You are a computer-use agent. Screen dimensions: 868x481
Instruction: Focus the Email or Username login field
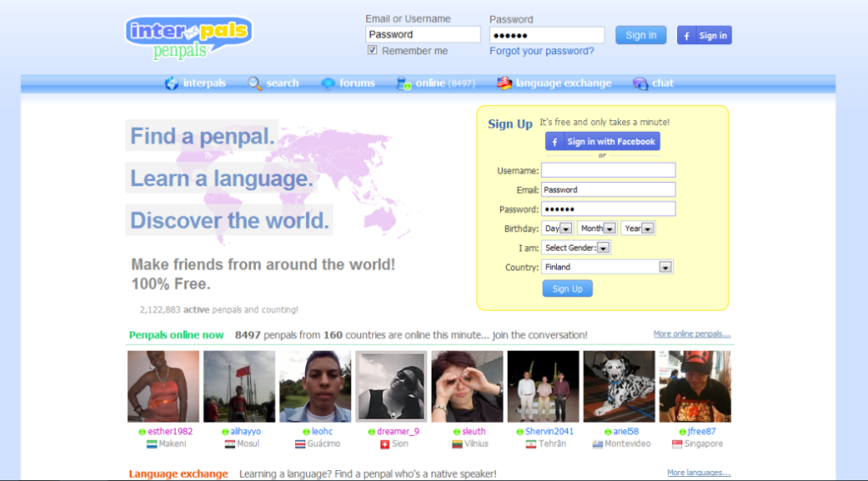pyautogui.click(x=423, y=34)
